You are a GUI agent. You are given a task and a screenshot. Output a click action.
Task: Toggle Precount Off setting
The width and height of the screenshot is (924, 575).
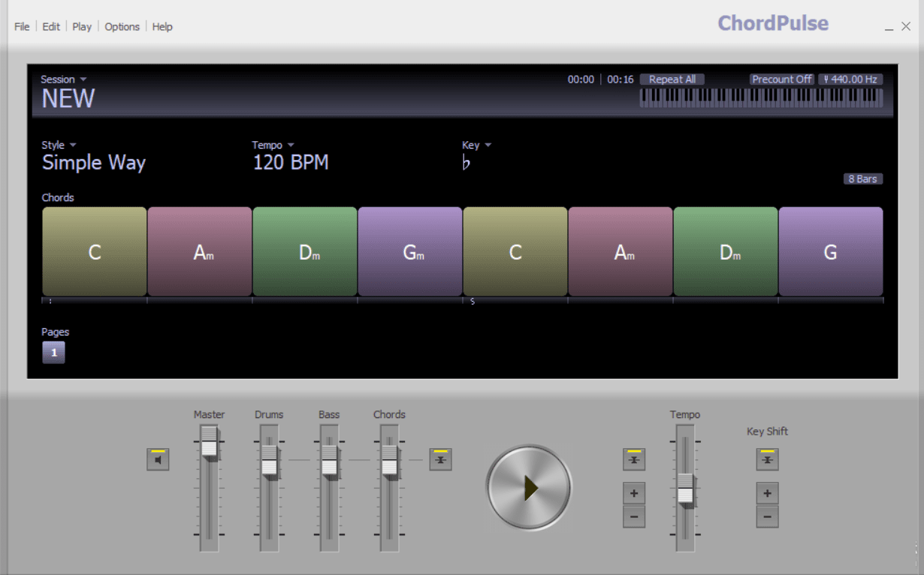(781, 79)
